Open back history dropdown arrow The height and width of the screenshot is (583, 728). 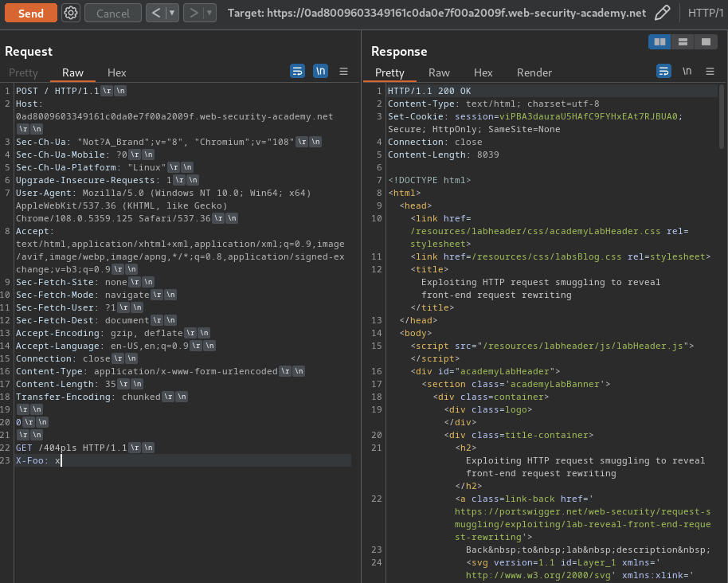click(172, 13)
